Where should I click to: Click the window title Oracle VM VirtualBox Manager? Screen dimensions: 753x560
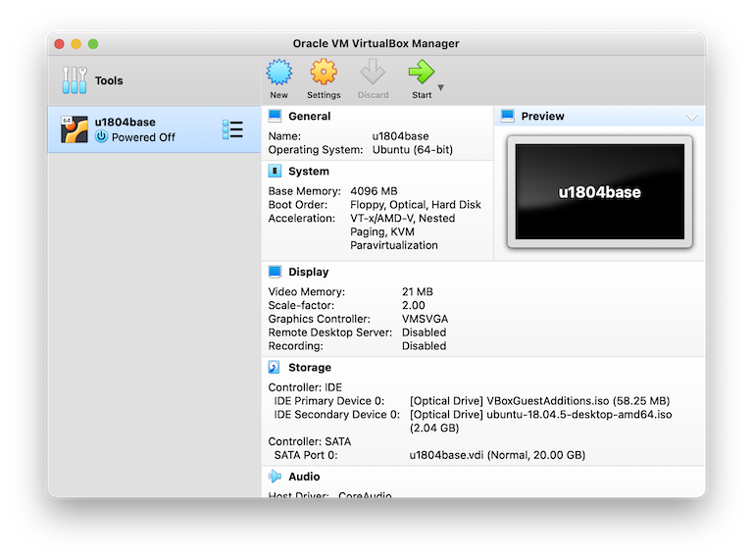point(376,44)
